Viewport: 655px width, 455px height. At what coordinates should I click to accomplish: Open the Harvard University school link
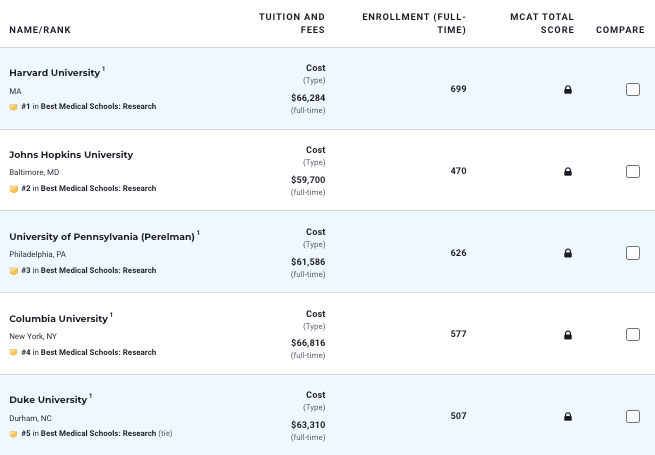coord(55,73)
